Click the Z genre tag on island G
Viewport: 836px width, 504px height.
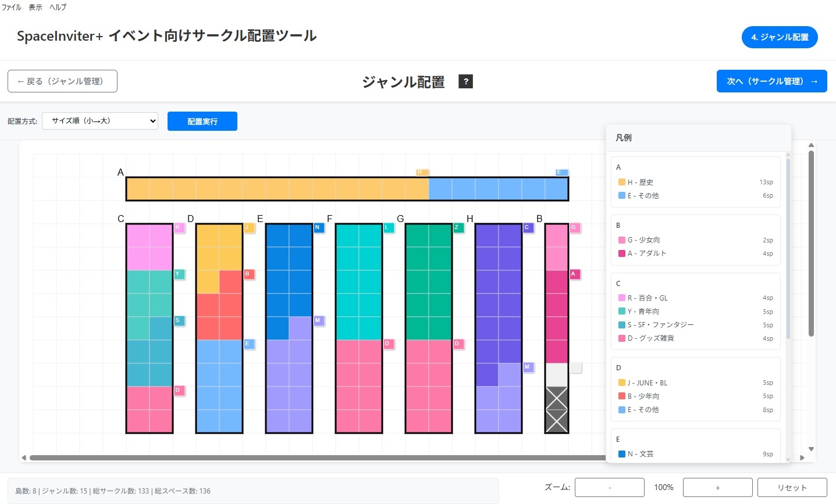click(458, 228)
